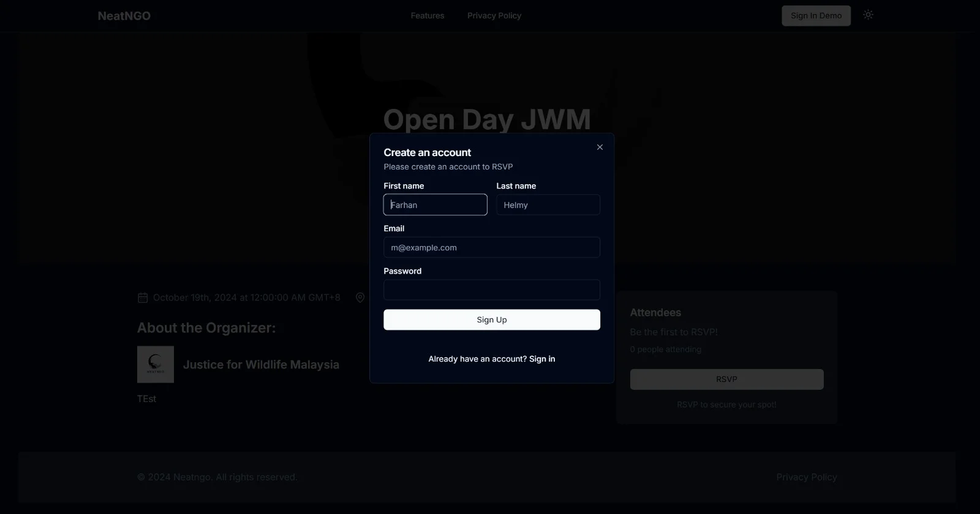Toggle the light/dark theme sun icon

click(868, 15)
